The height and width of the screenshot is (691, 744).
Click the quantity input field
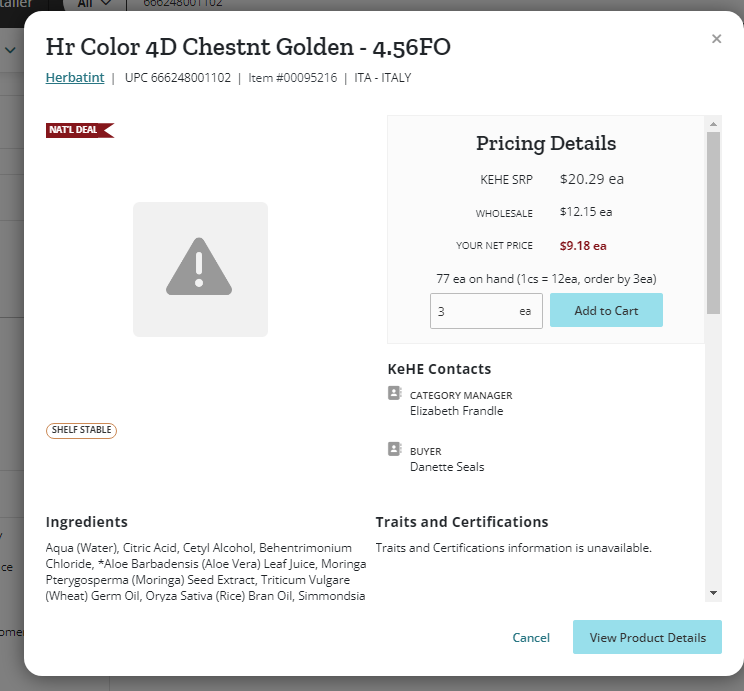[486, 311]
